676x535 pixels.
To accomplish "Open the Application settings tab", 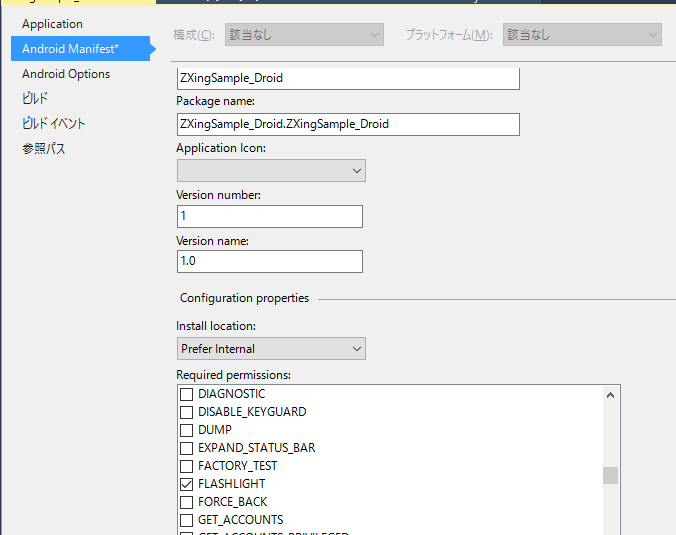I will click(x=52, y=24).
